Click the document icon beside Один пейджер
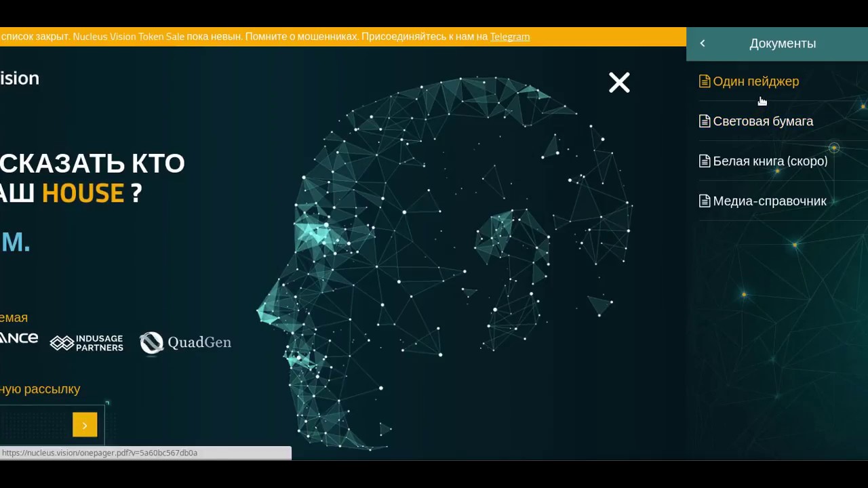Screen dimensions: 868x488 705,81
